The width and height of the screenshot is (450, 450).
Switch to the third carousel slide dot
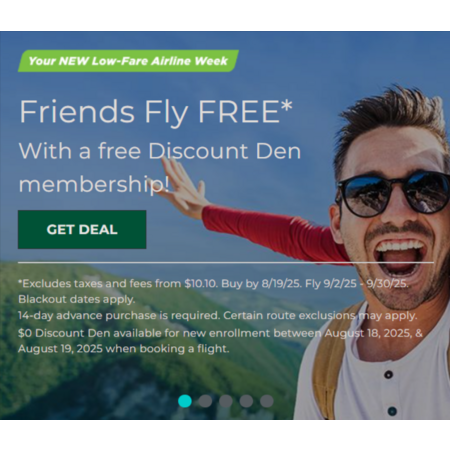pyautogui.click(x=226, y=401)
